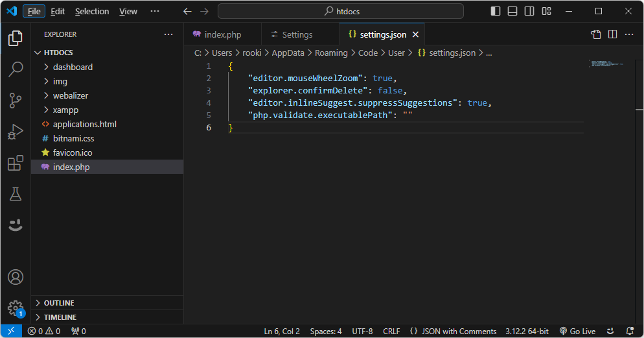This screenshot has width=644, height=338.
Task: Select the settings.json tab
Action: point(383,34)
